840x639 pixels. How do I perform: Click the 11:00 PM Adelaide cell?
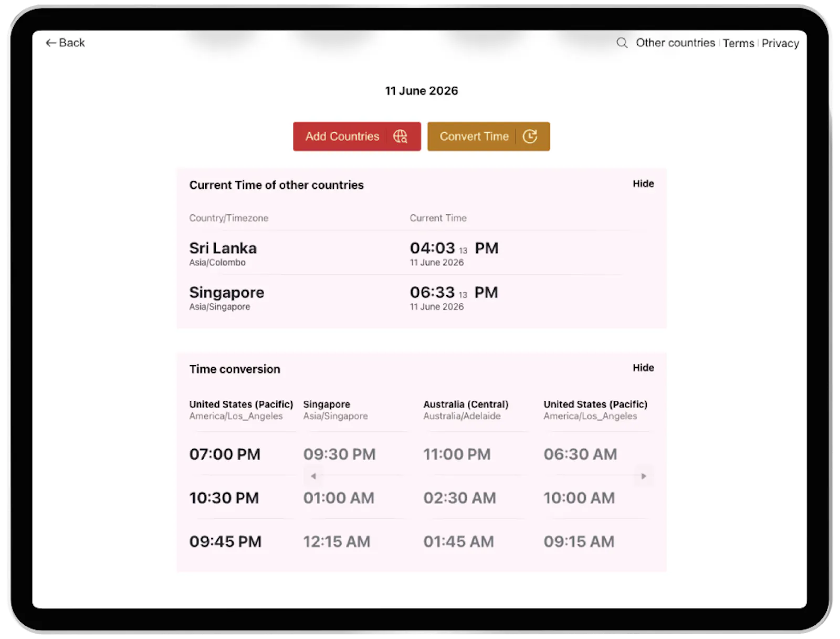[x=457, y=454]
